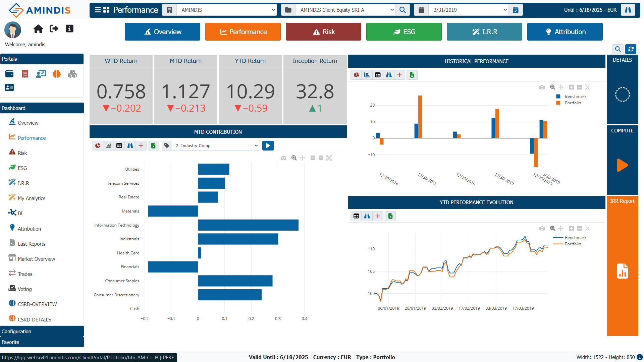Switch Historical Performance to pie chart view

click(357, 75)
